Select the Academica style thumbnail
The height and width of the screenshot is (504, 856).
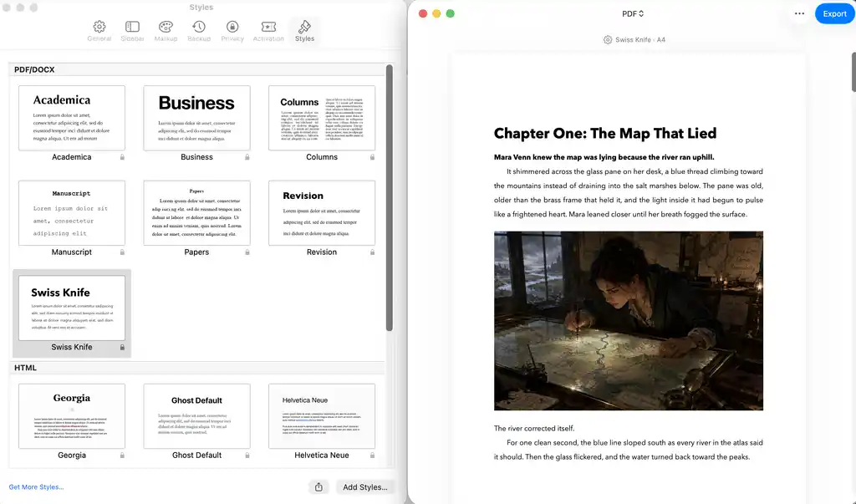[72, 118]
